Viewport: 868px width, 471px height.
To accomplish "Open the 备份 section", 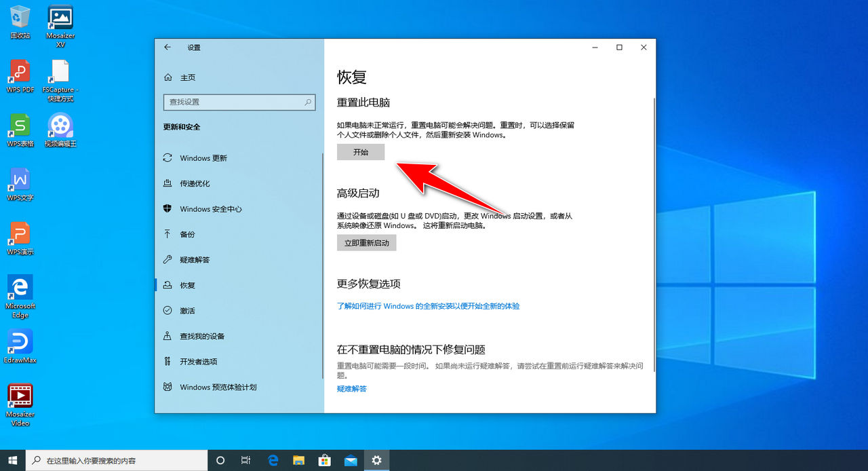I will pyautogui.click(x=186, y=234).
